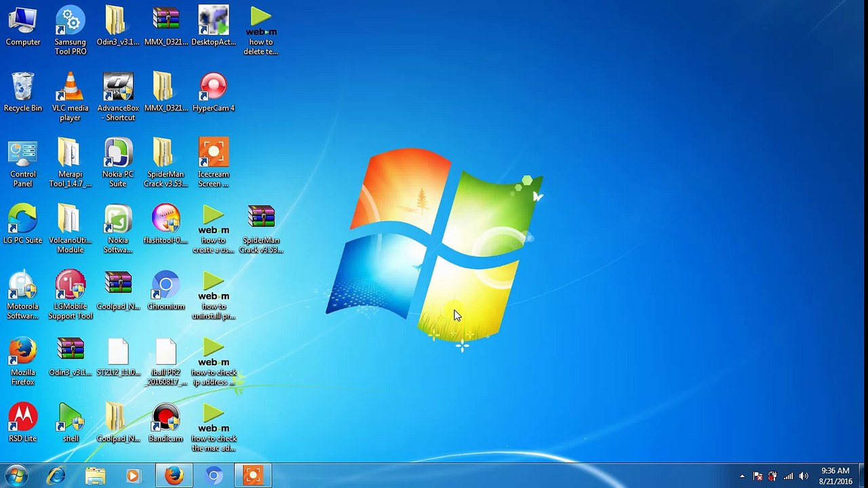Select the Coolpad_N WinRAR archive icon
The height and width of the screenshot is (488, 868).
coord(118,291)
